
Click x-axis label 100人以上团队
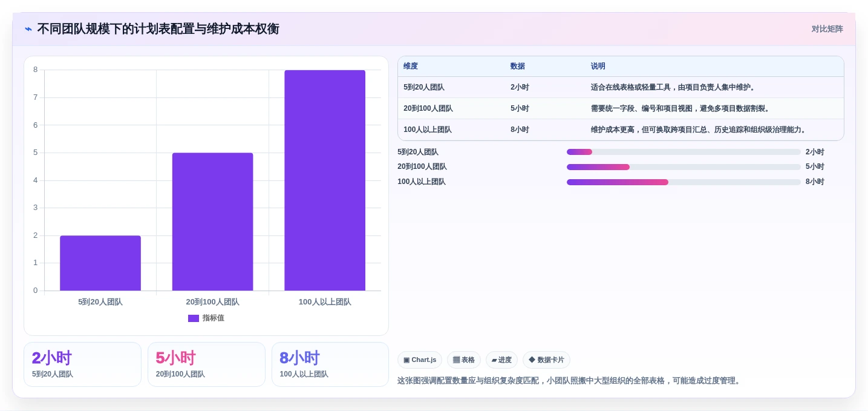pyautogui.click(x=325, y=302)
